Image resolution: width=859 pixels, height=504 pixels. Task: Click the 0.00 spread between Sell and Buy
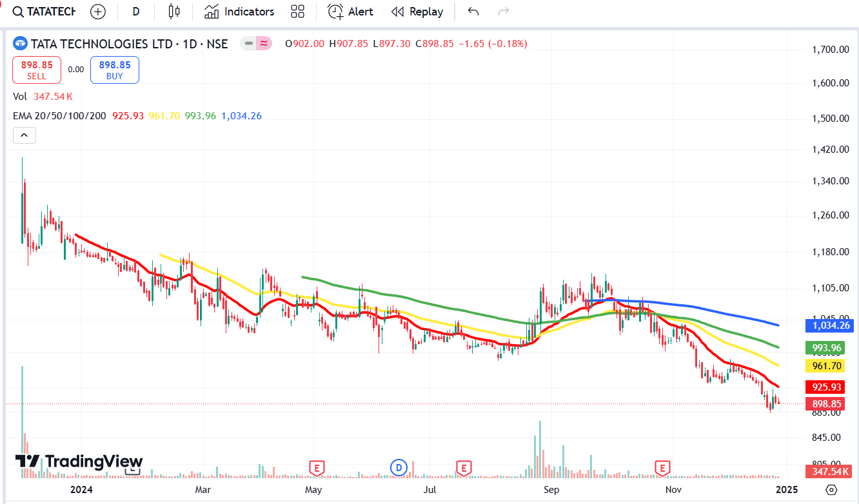tap(76, 70)
